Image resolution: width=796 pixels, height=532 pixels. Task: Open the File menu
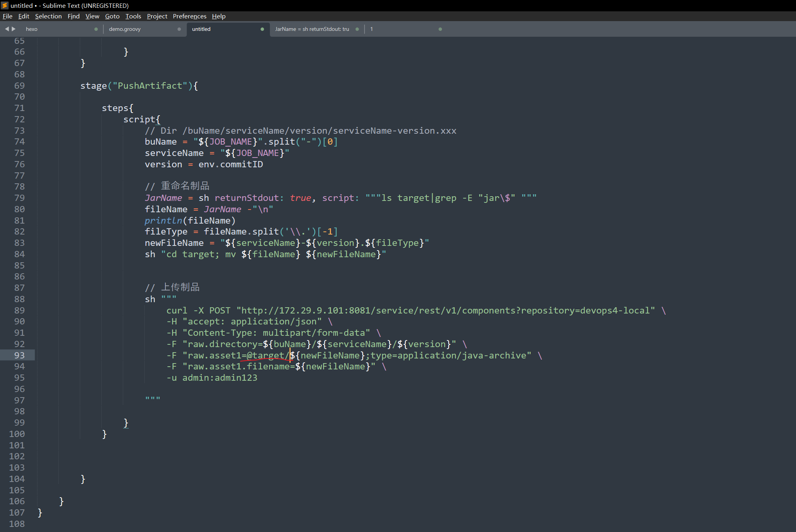pyautogui.click(x=7, y=16)
